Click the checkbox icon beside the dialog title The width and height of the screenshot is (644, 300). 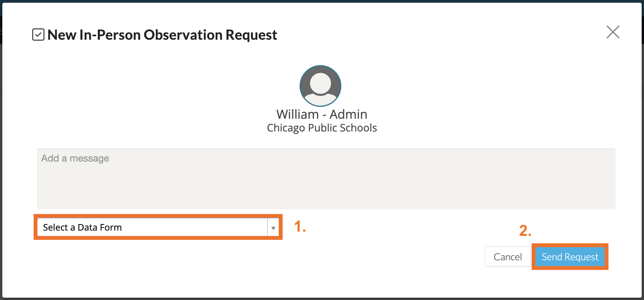coord(38,35)
